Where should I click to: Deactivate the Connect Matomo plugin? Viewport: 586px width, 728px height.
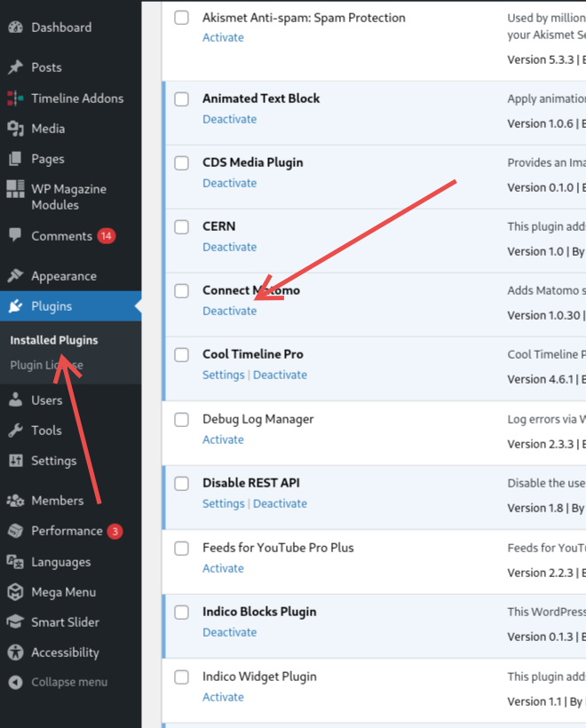(229, 311)
